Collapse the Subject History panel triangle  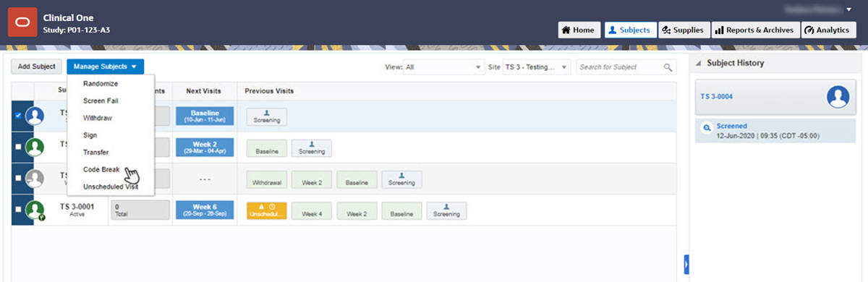(x=697, y=63)
